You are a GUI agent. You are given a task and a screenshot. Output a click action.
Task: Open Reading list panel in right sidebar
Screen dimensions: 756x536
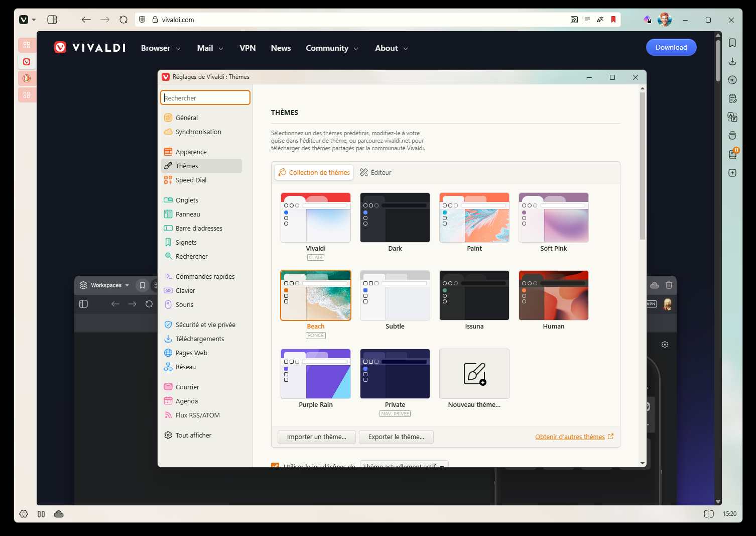coord(732,136)
